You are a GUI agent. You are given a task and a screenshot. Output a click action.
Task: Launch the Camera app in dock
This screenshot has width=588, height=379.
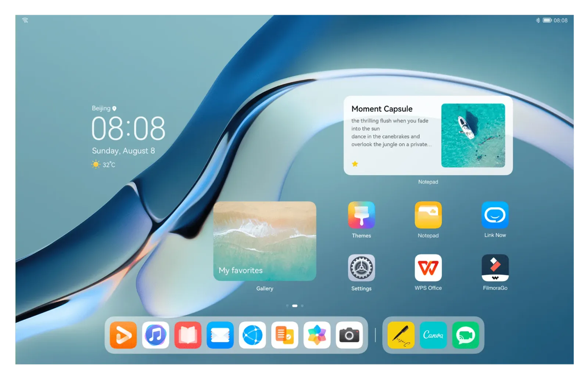point(349,335)
